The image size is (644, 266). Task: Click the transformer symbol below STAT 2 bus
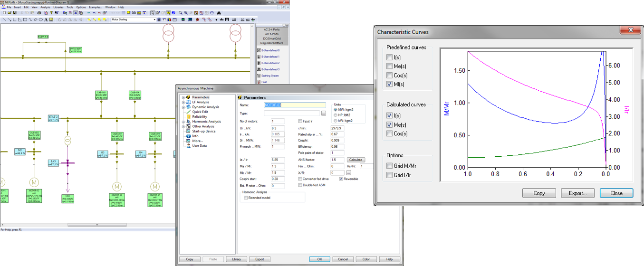(x=67, y=141)
